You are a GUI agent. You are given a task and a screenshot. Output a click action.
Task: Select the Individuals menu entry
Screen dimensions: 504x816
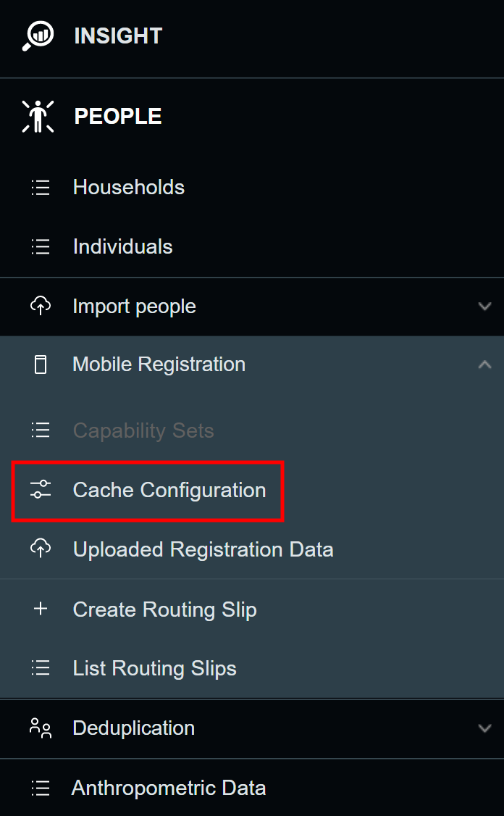click(122, 246)
